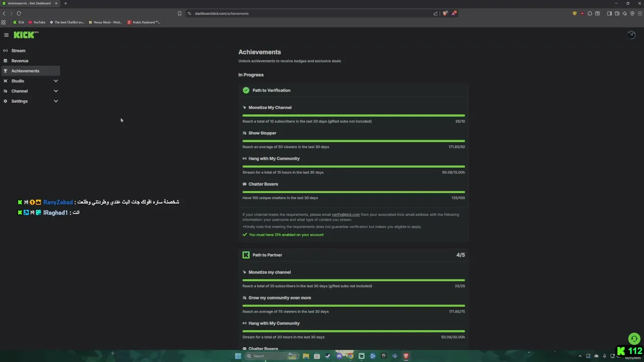Click the 4/5 Path to Partner counter
This screenshot has height=362, width=644.
pos(460,255)
